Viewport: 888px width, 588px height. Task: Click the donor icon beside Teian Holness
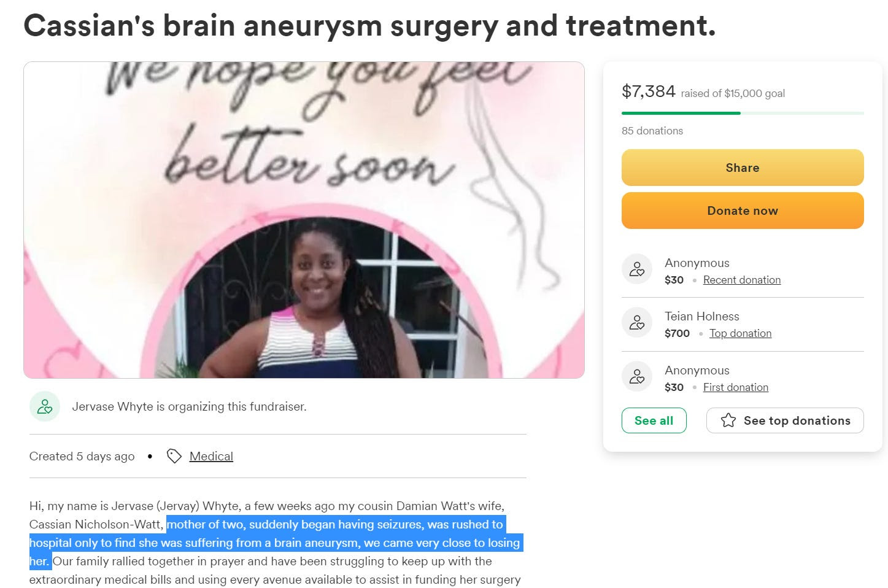(x=637, y=323)
